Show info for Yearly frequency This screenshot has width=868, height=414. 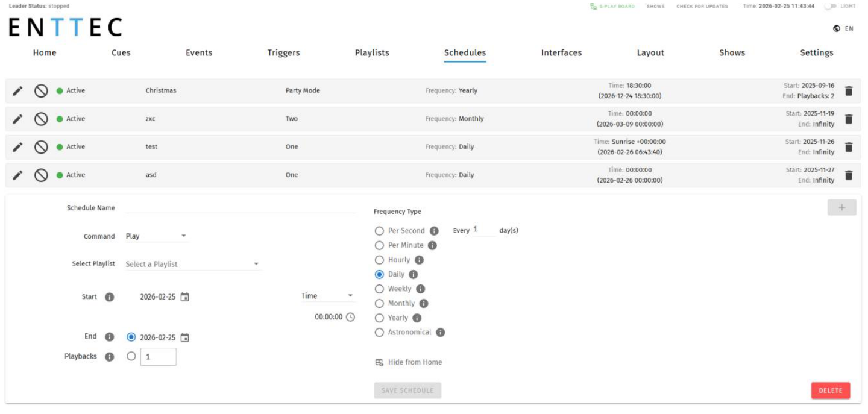pos(417,318)
